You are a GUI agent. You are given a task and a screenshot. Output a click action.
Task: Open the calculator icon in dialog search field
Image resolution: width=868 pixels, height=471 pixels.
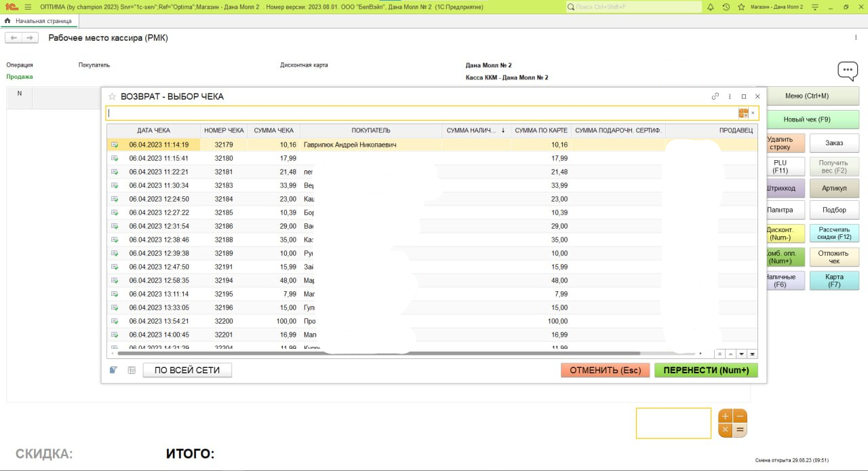(743, 113)
